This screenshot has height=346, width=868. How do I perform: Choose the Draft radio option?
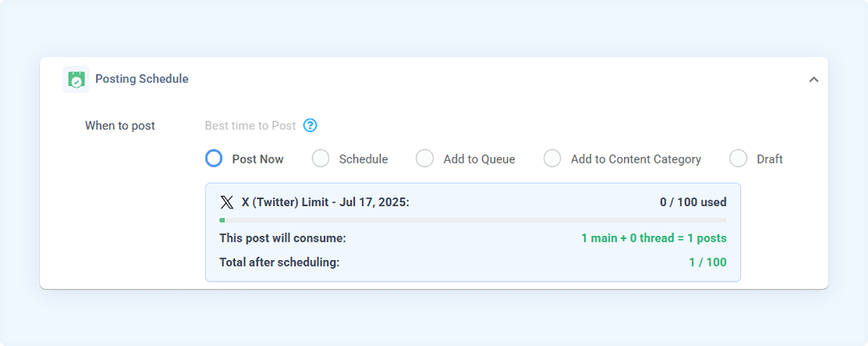738,158
